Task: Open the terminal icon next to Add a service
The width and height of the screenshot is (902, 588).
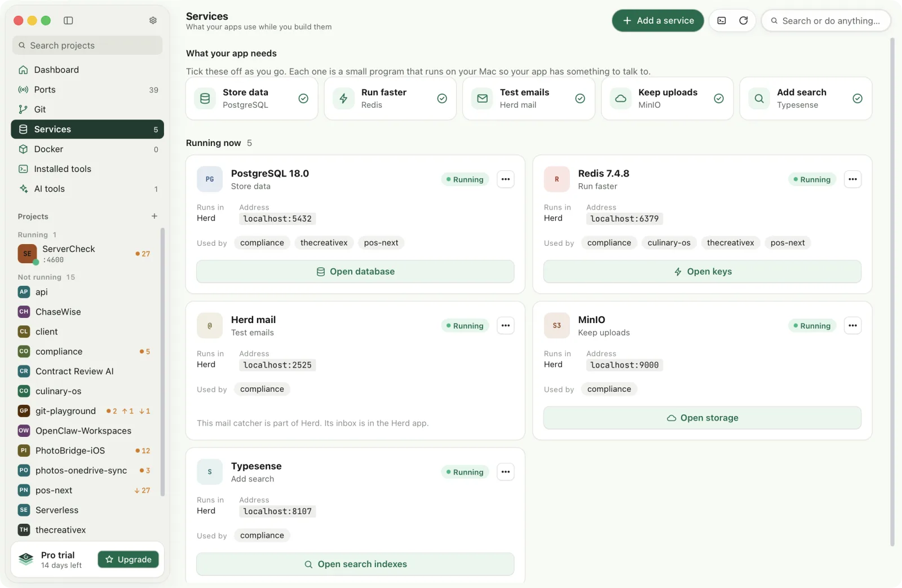Action: [x=722, y=21]
